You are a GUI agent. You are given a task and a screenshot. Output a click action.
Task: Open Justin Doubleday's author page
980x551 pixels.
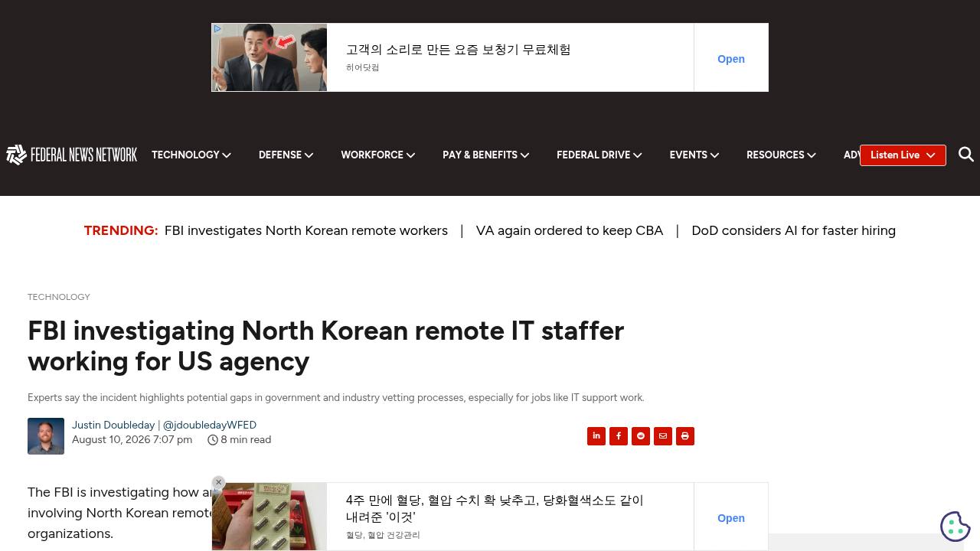coord(113,425)
